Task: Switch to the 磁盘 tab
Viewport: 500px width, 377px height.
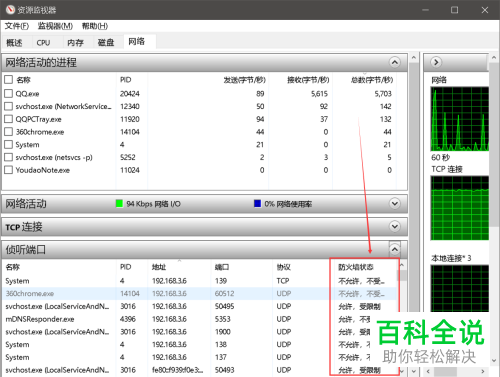Action: pos(106,43)
